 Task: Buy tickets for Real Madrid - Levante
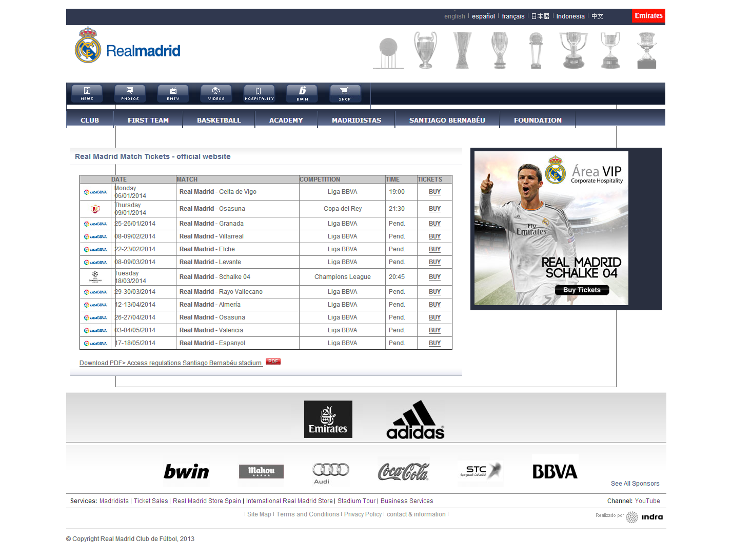tap(434, 262)
